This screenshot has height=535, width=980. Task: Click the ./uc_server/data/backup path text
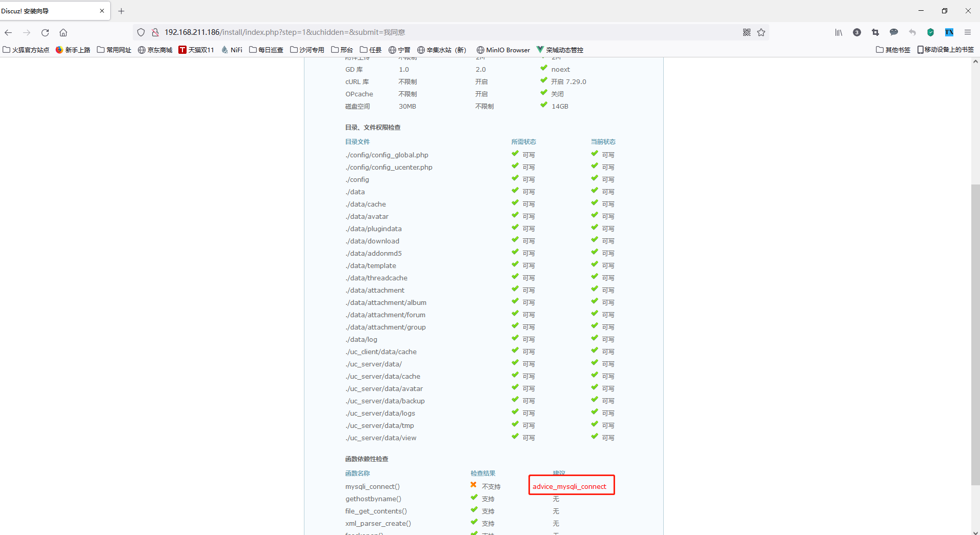(x=385, y=401)
